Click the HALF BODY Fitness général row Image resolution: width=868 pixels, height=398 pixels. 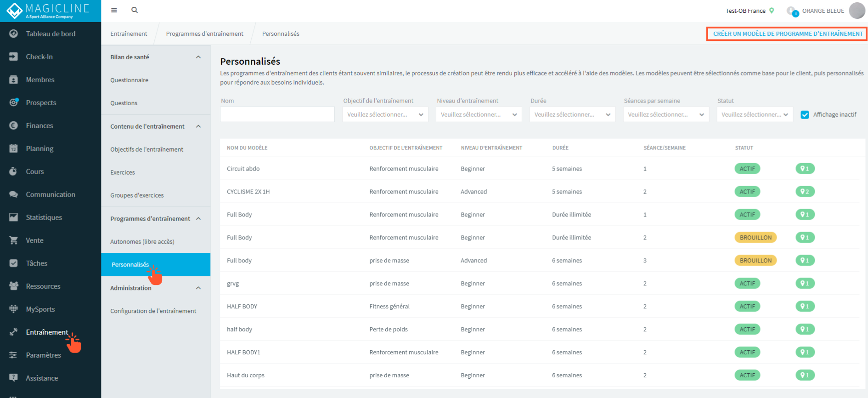(540, 307)
